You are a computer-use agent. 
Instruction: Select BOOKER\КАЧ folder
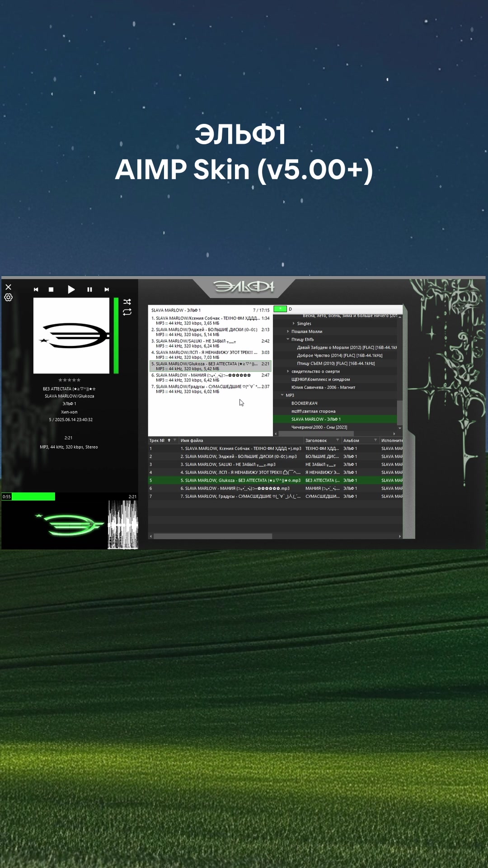coord(304,403)
